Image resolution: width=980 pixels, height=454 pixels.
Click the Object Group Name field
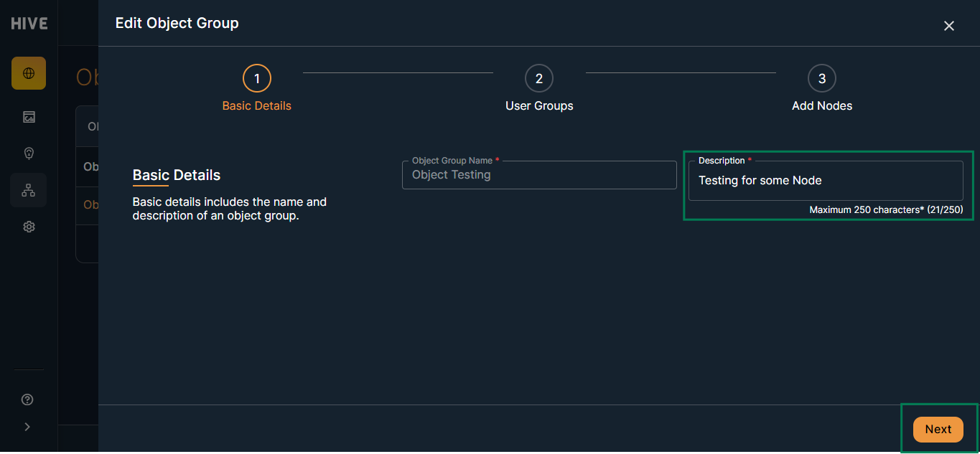[x=539, y=175]
